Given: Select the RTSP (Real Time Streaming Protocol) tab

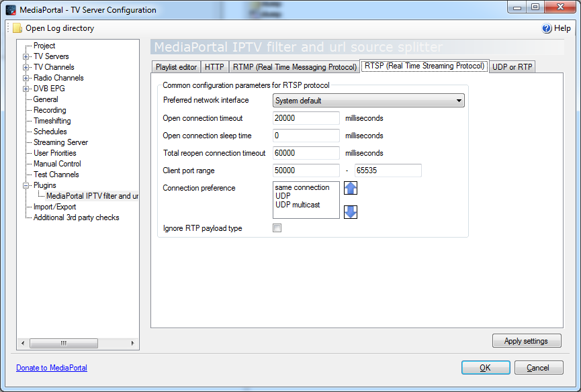Looking at the screenshot, I should (x=424, y=66).
